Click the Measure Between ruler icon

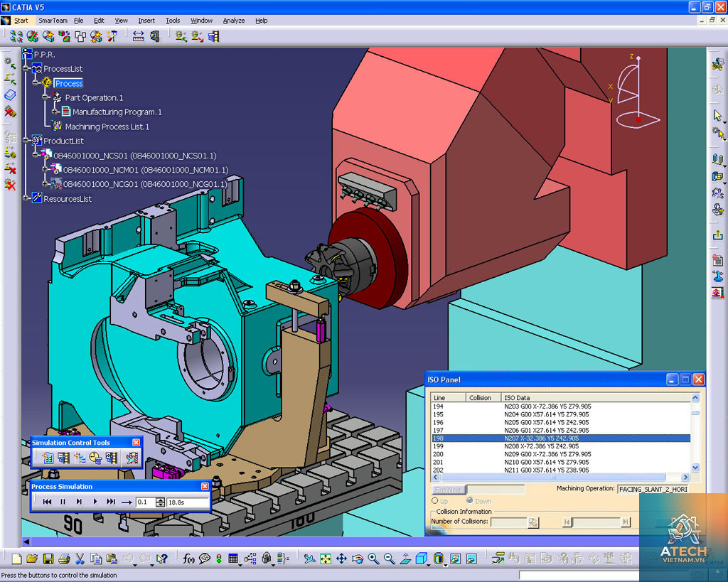[139, 36]
